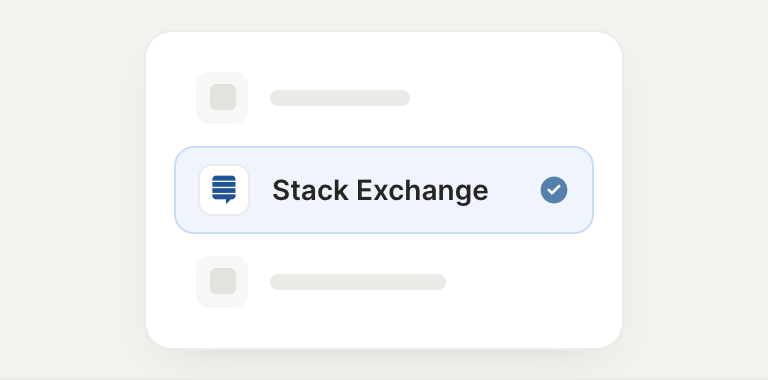Click the Stack Exchange text label

[380, 190]
